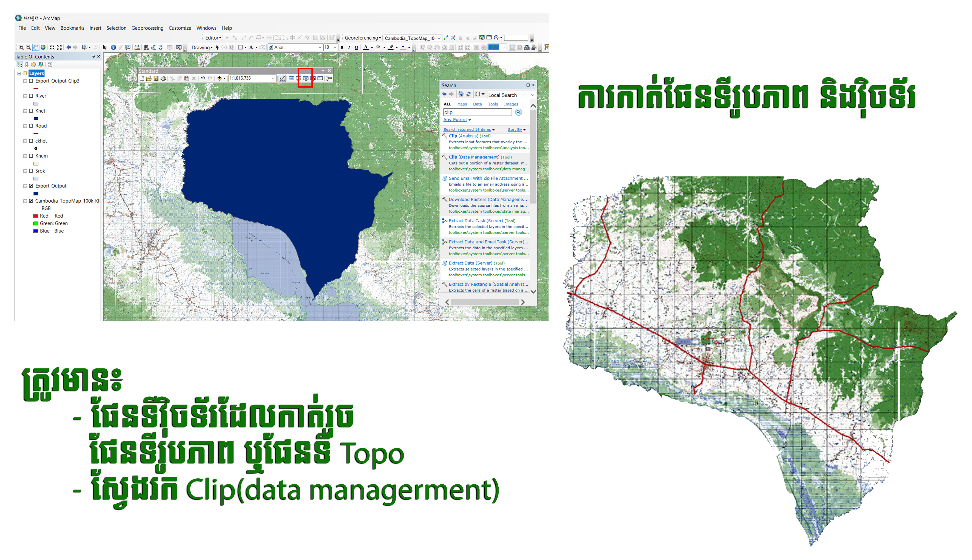Open the Bookmarks menu
The width and height of the screenshot is (972, 560).
[72, 28]
